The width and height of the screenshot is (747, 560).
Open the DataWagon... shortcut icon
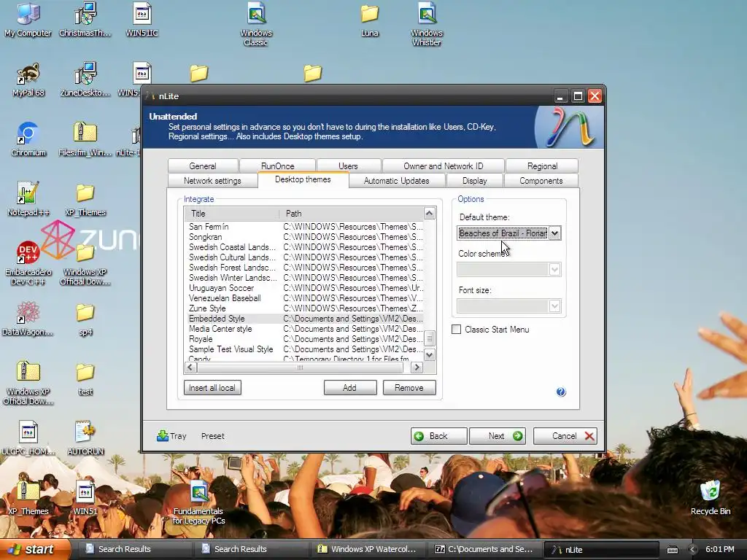pyautogui.click(x=28, y=318)
